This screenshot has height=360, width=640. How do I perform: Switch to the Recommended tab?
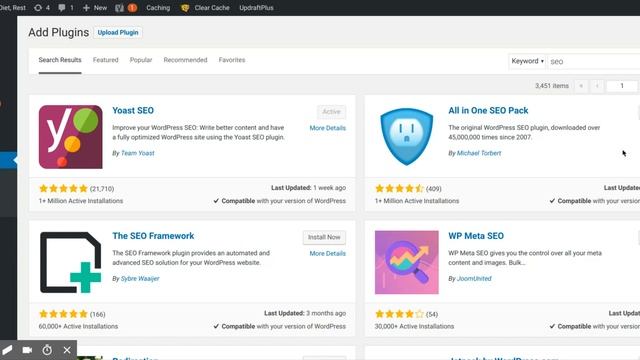[x=185, y=60]
